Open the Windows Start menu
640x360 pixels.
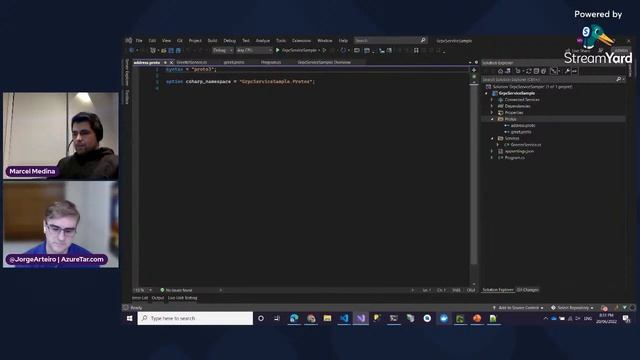(130, 318)
